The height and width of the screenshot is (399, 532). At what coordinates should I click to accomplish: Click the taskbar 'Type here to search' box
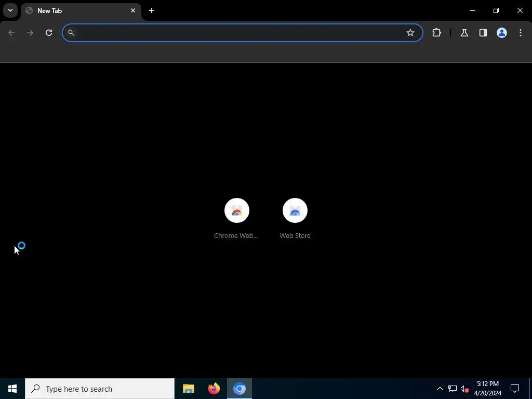tap(100, 389)
